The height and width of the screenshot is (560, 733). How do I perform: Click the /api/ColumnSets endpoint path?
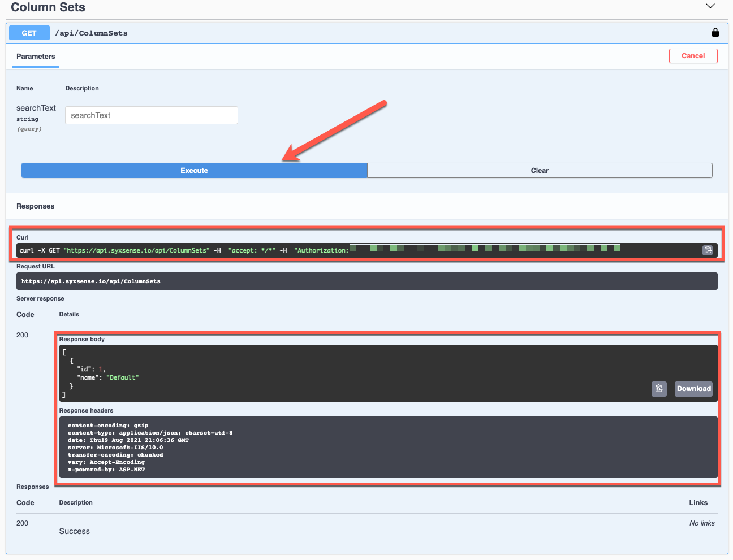point(91,33)
